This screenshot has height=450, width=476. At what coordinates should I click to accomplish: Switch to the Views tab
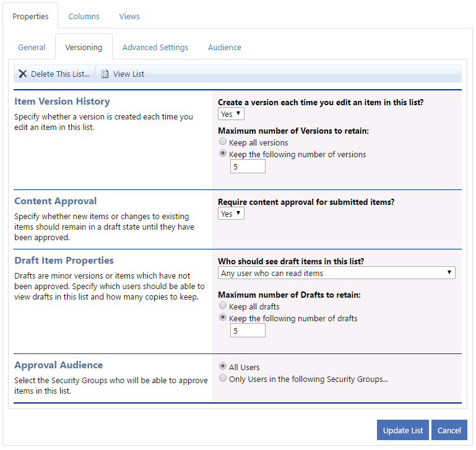click(129, 16)
